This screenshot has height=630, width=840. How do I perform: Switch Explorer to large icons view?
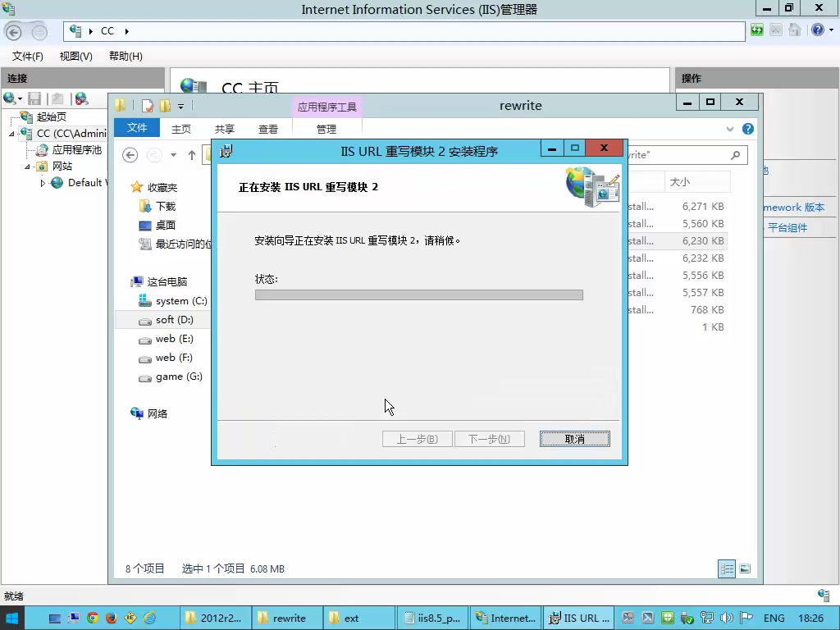coord(745,569)
